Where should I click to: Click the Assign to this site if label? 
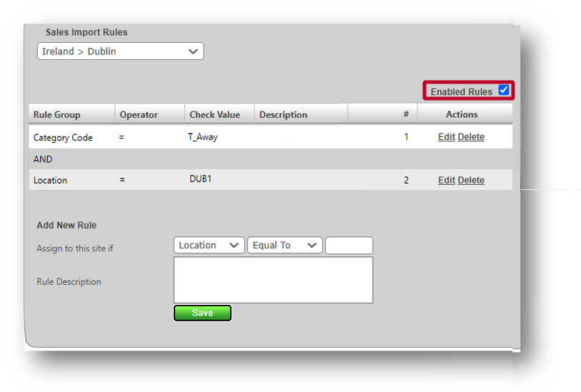point(75,248)
